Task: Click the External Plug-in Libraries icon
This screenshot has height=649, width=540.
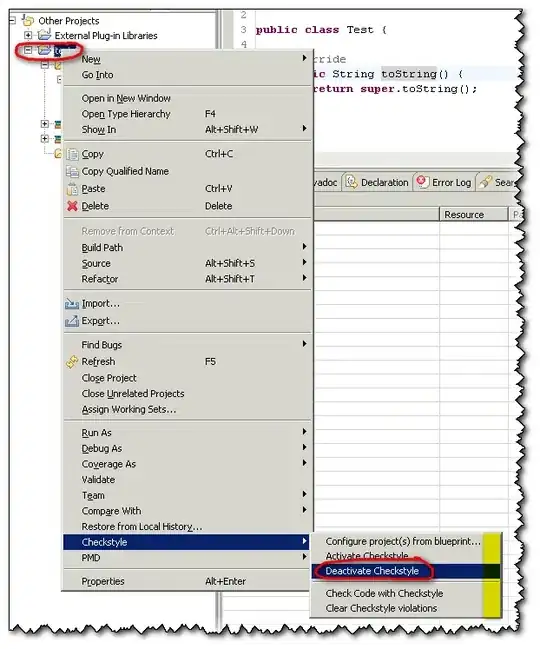Action: pos(44,35)
